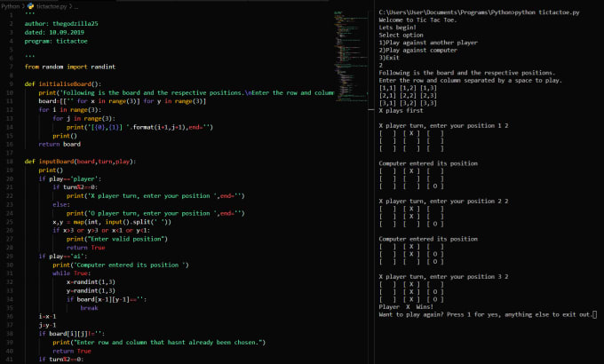Viewport: 604px width, 364px height.
Task: Click 'X plays first' in terminal
Action: tap(401, 111)
